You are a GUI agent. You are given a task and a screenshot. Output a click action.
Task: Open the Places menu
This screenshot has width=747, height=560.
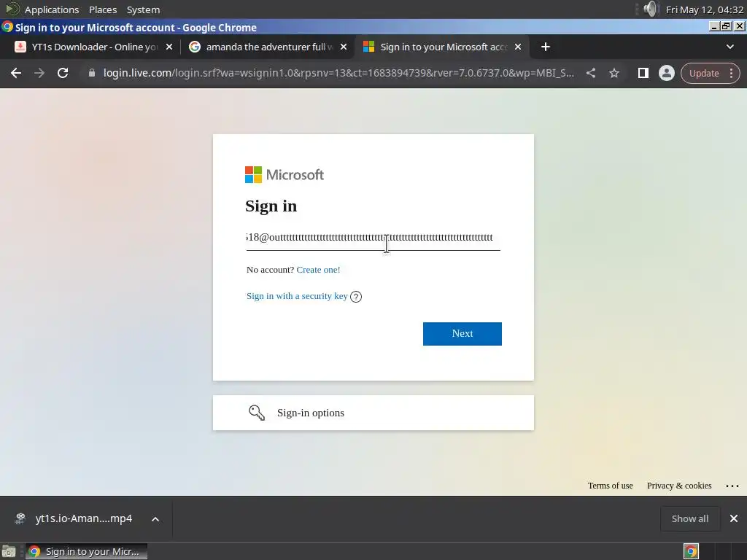(x=103, y=9)
